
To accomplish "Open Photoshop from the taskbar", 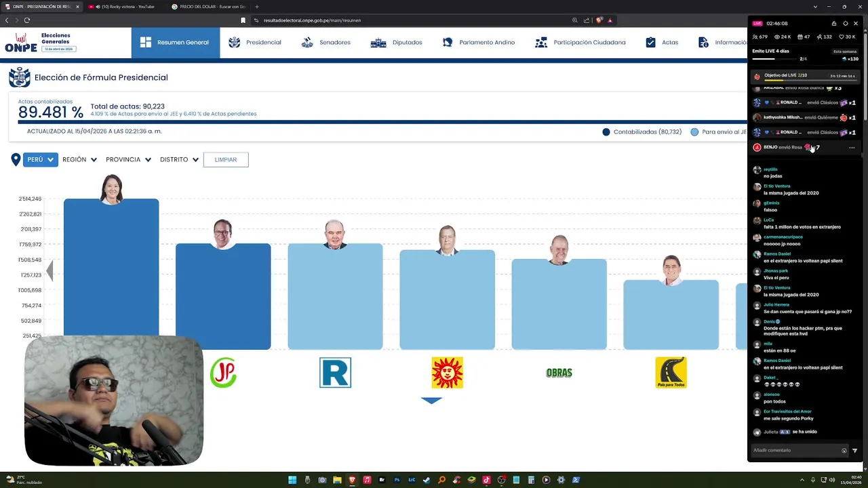I will point(397,480).
